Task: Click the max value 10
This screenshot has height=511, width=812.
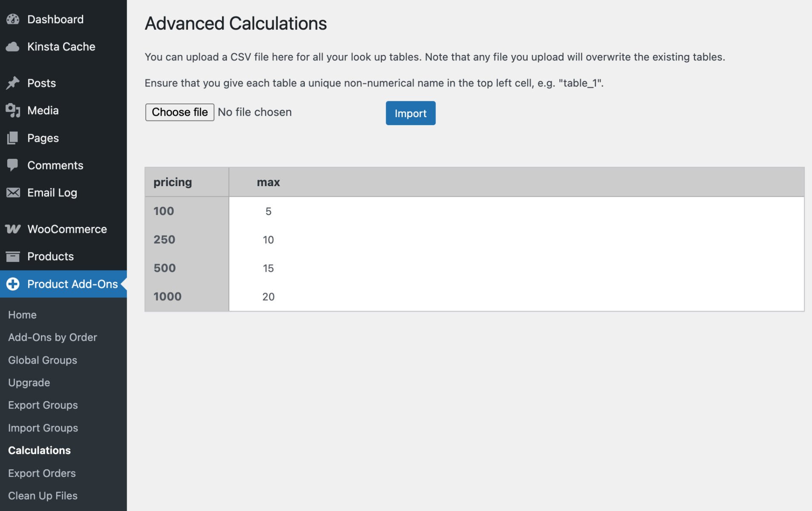Action: pyautogui.click(x=268, y=240)
